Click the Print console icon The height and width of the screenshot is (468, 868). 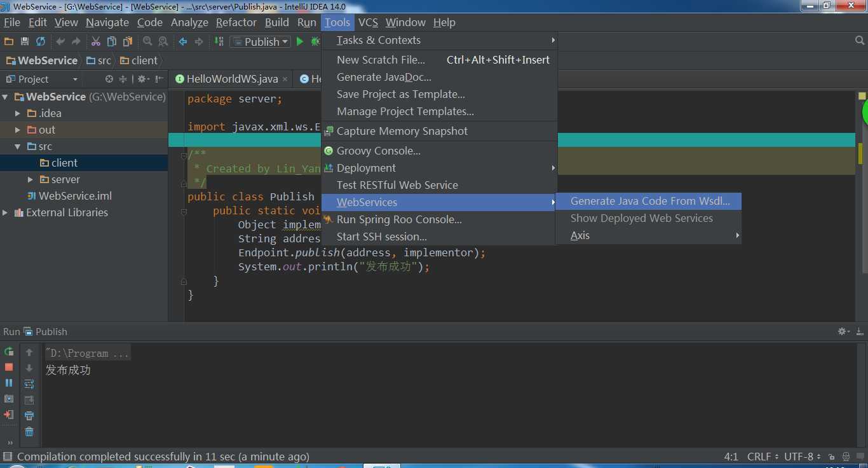click(29, 416)
